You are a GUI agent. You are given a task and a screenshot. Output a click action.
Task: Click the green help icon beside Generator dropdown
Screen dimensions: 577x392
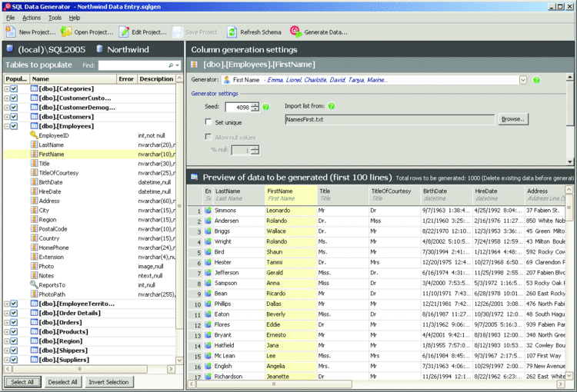(x=536, y=80)
